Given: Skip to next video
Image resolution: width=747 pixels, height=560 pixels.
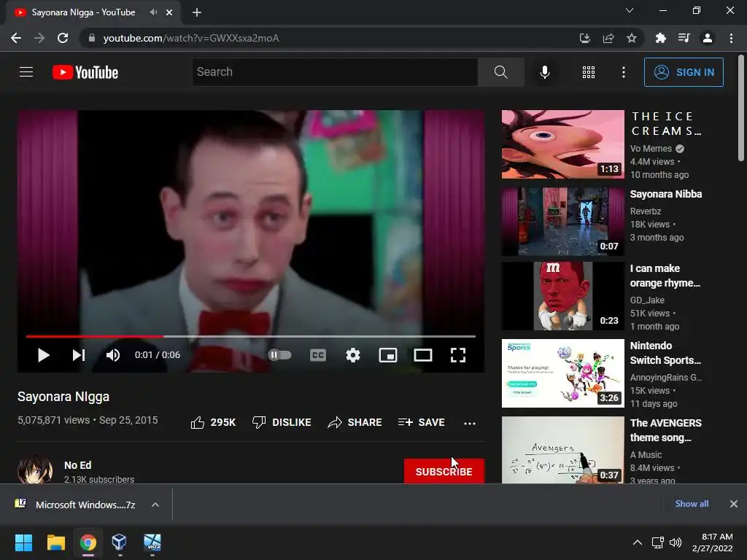Looking at the screenshot, I should pyautogui.click(x=79, y=355).
